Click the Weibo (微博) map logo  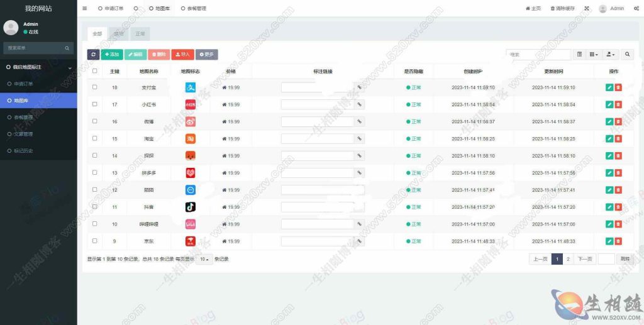coord(190,121)
